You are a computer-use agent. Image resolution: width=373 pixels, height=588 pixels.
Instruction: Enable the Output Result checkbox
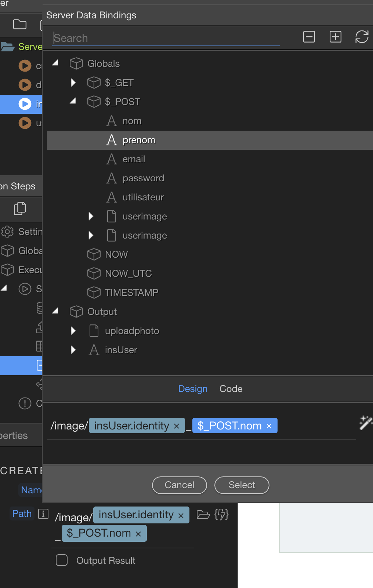(x=62, y=560)
